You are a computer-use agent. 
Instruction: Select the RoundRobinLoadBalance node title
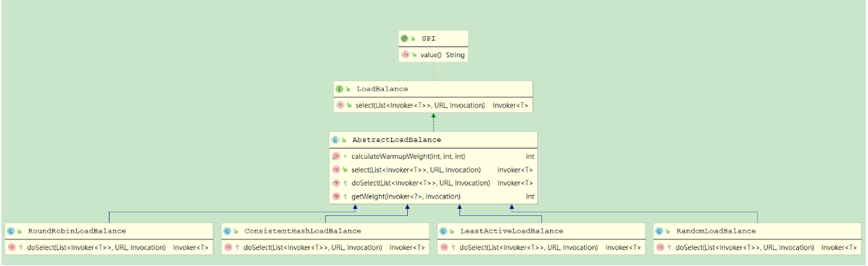[76, 230]
